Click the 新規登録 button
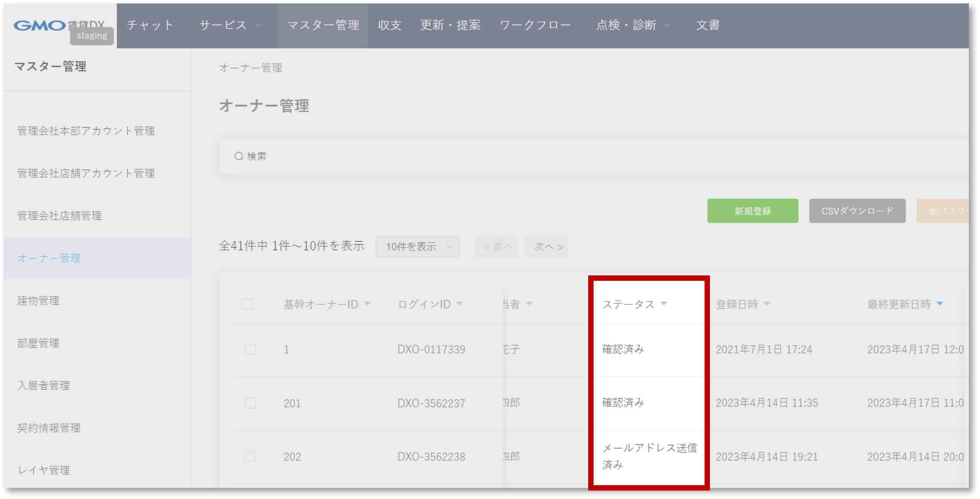Viewport: 980px width, 499px height. tap(753, 211)
